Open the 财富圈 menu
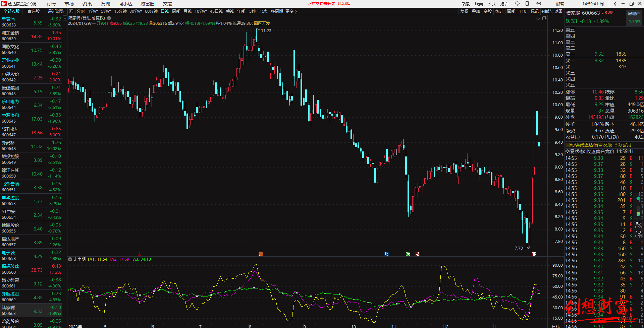This screenshot has width=644, height=328. (148, 4)
